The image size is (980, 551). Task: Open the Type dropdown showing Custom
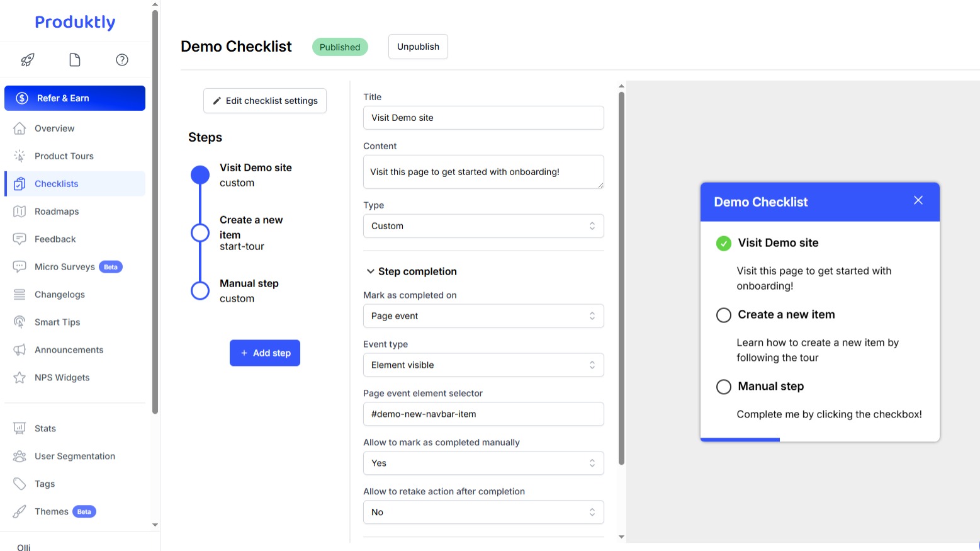pos(483,226)
